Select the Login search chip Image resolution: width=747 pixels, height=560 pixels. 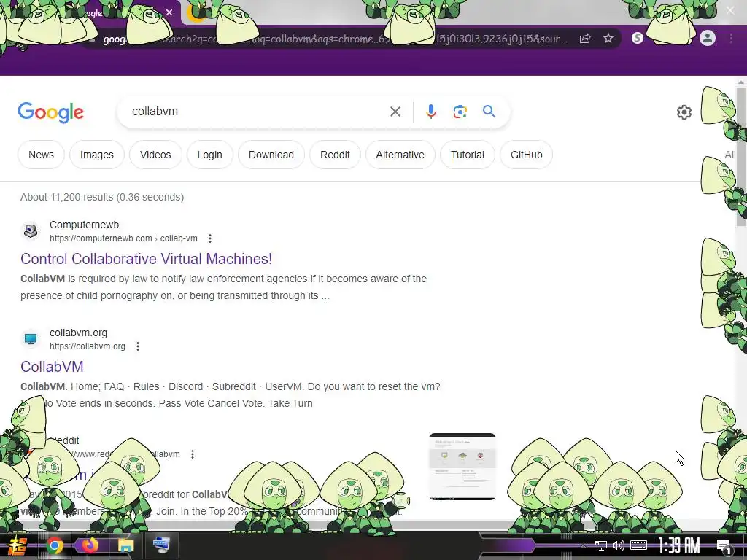click(x=209, y=155)
